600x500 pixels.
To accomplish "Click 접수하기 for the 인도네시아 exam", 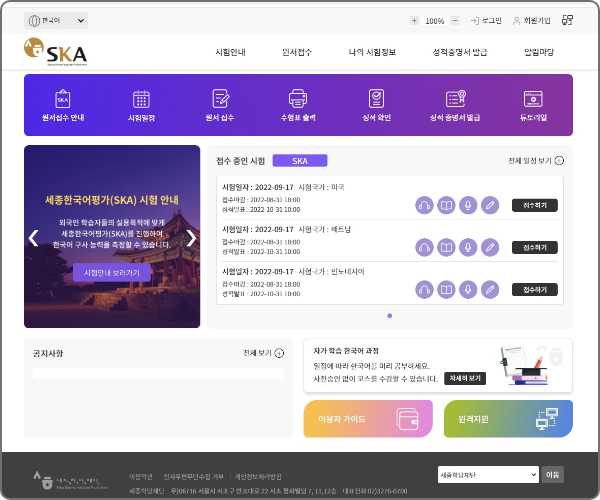I will [535, 290].
